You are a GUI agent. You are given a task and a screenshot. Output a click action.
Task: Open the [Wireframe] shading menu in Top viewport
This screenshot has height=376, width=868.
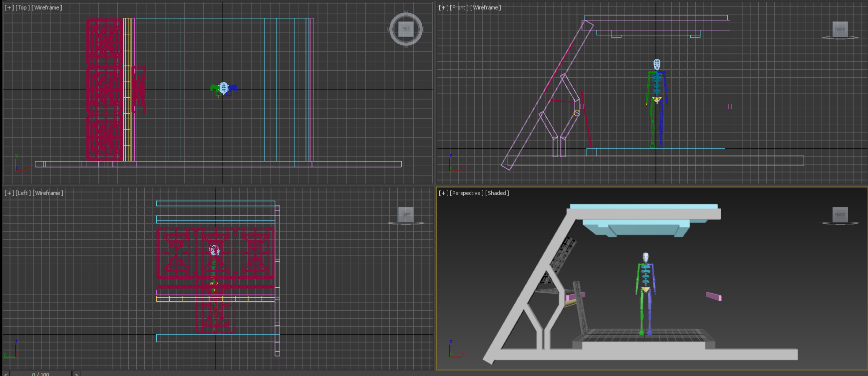[47, 7]
